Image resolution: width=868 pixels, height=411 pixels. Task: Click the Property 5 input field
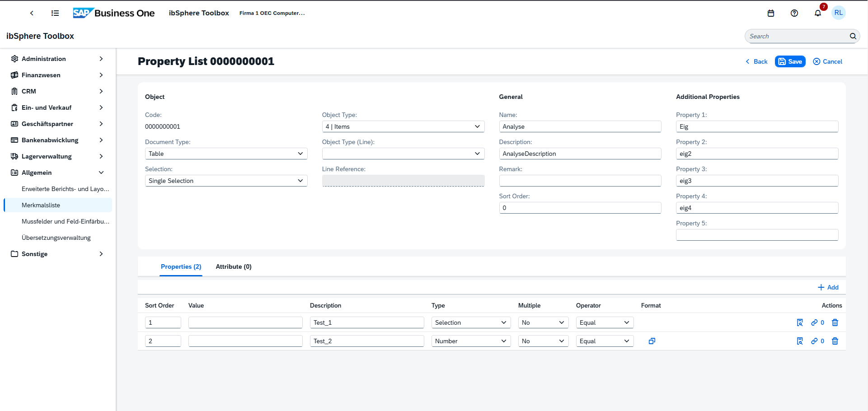coord(757,235)
